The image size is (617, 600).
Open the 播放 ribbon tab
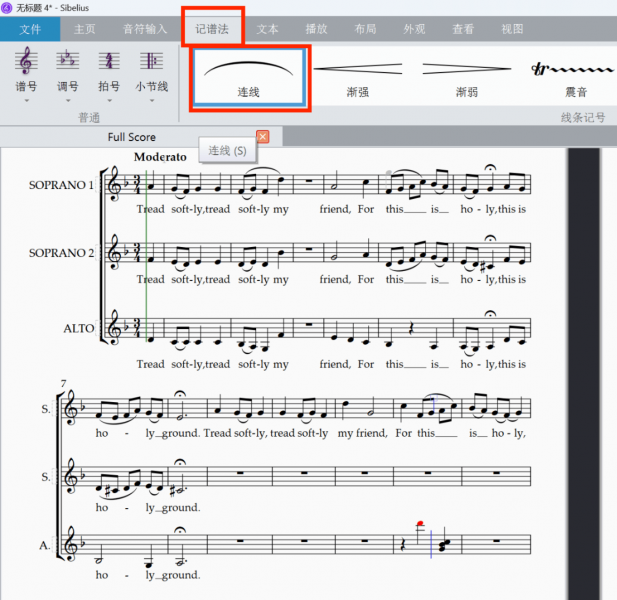pos(316,29)
